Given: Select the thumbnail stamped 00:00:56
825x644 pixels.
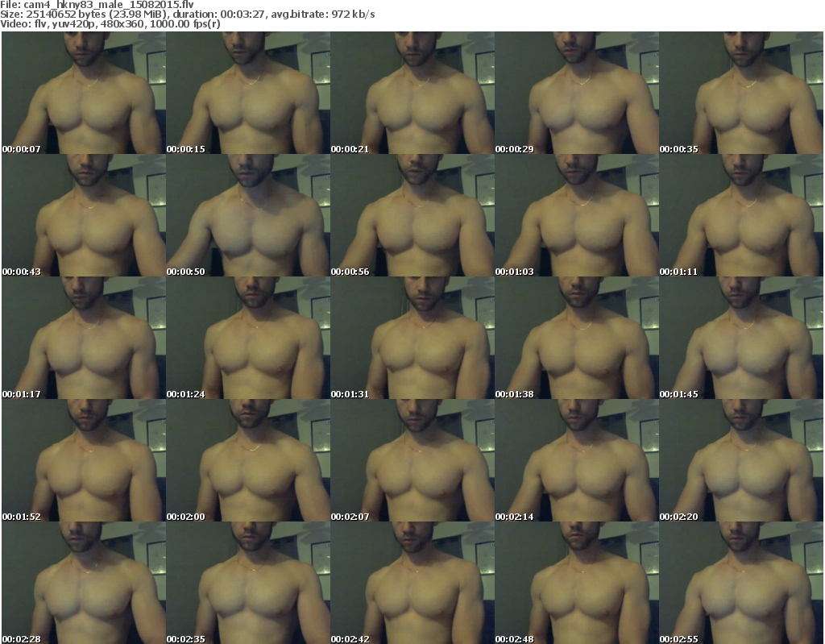Looking at the screenshot, I should 412,215.
